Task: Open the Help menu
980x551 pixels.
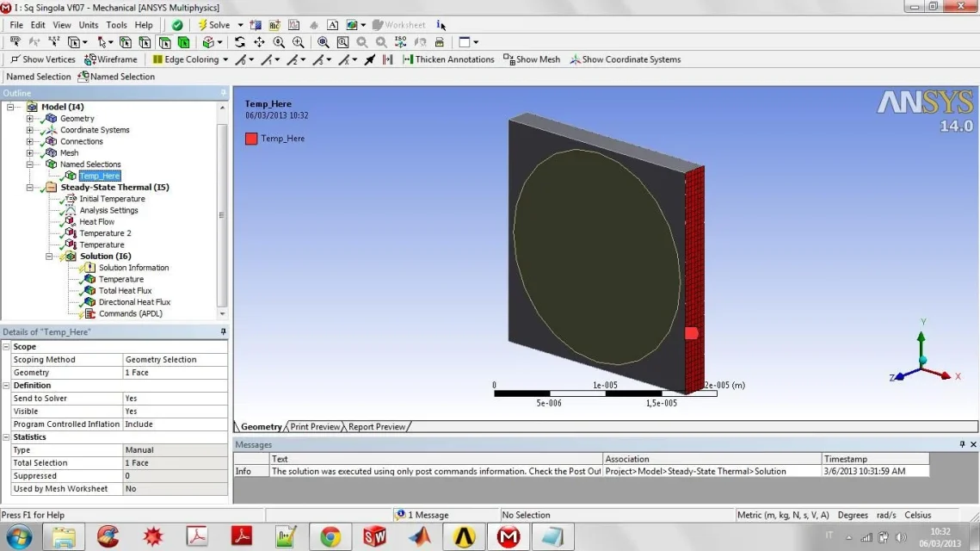Action: click(x=144, y=25)
